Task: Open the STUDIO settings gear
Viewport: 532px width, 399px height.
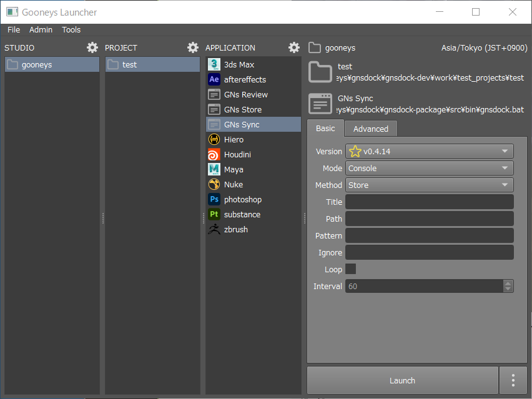Action: 92,47
